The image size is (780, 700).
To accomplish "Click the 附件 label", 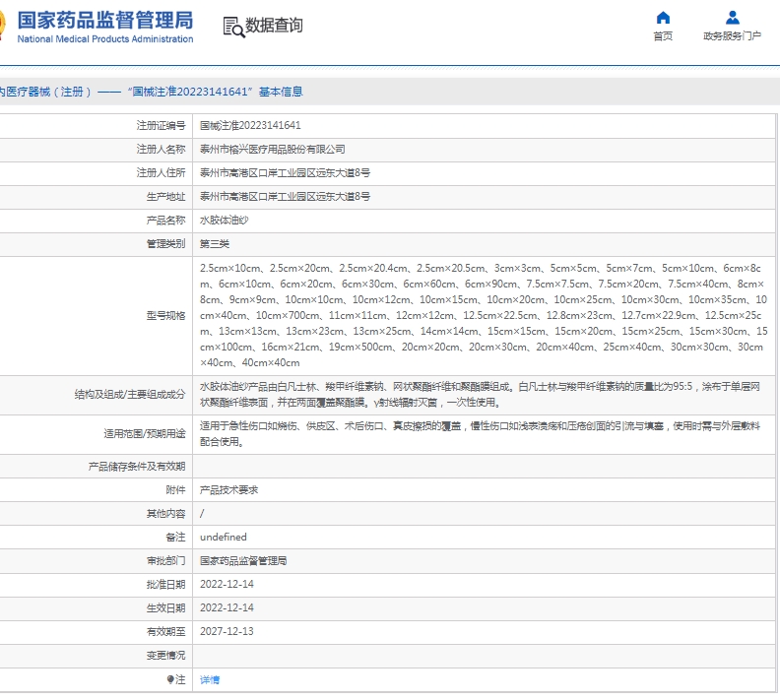I will [x=175, y=490].
